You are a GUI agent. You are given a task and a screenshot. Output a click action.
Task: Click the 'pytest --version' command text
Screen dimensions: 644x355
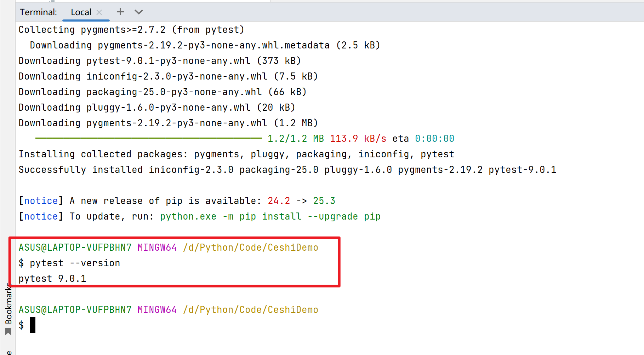point(75,263)
